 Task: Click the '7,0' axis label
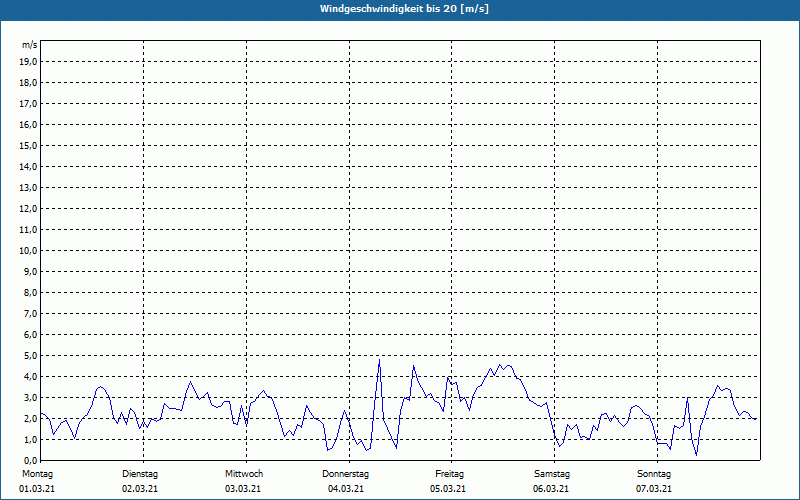click(30, 313)
